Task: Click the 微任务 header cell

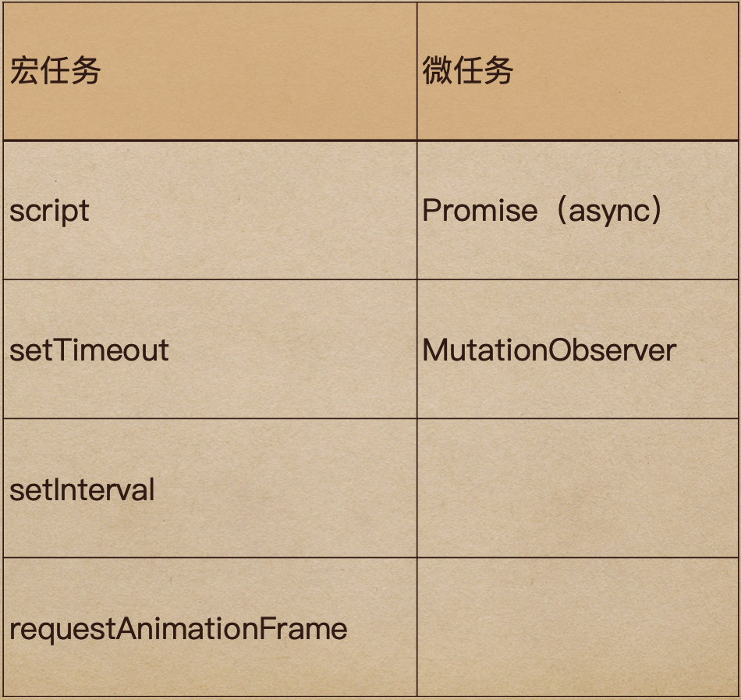Action: click(577, 71)
